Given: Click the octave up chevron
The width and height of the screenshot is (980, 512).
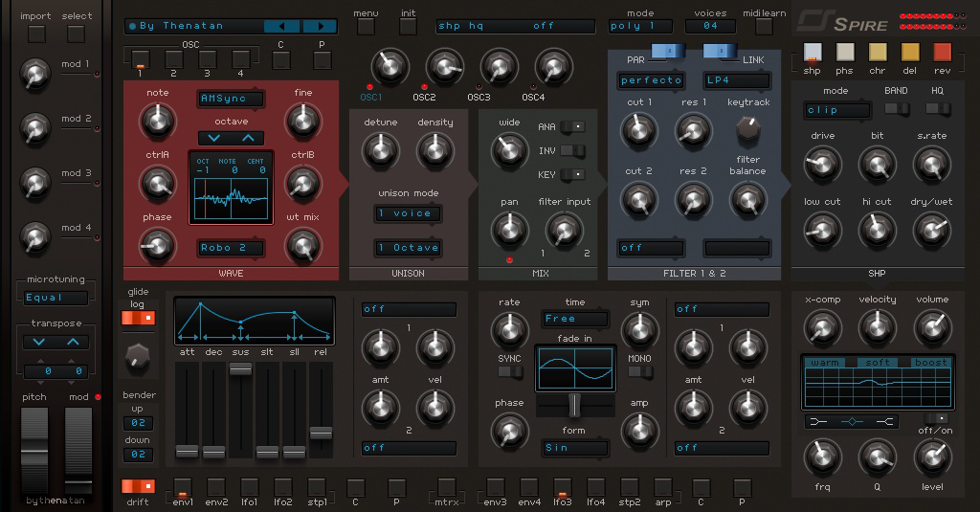Looking at the screenshot, I should [x=248, y=138].
